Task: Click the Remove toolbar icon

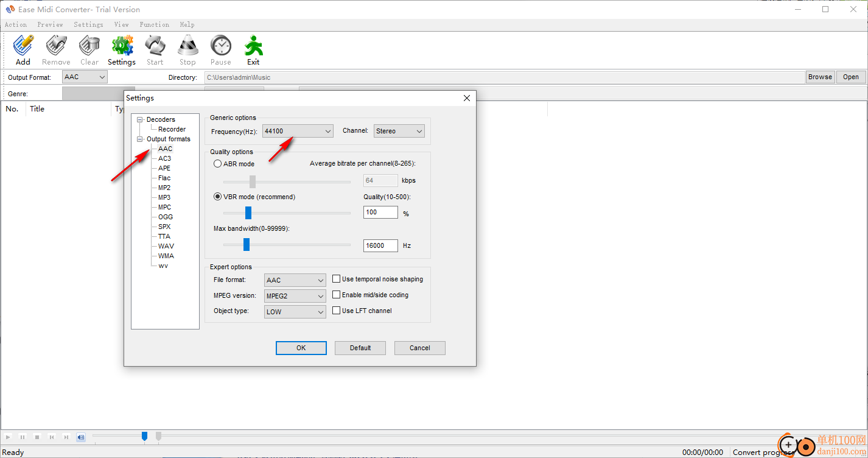Action: (56, 50)
